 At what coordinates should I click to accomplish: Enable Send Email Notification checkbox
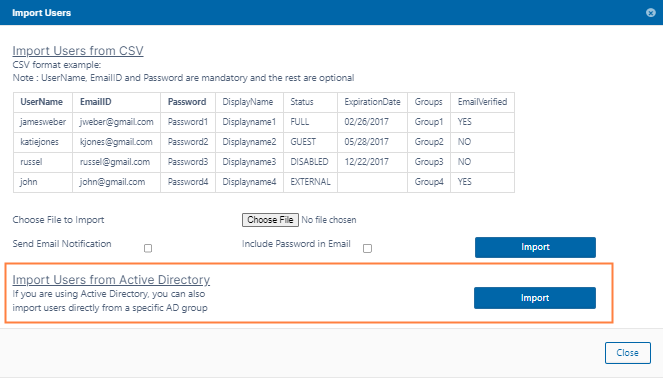tap(148, 248)
